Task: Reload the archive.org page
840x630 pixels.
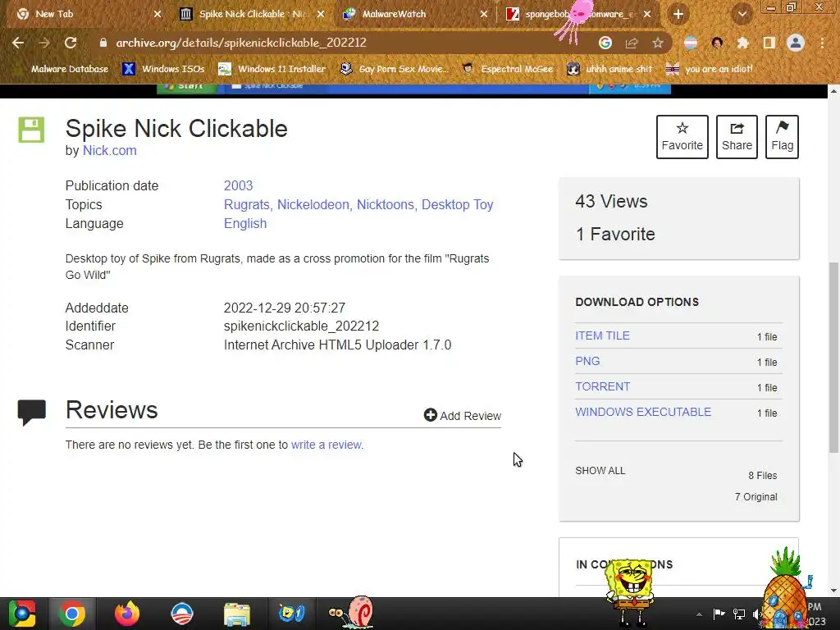Action: [71, 43]
